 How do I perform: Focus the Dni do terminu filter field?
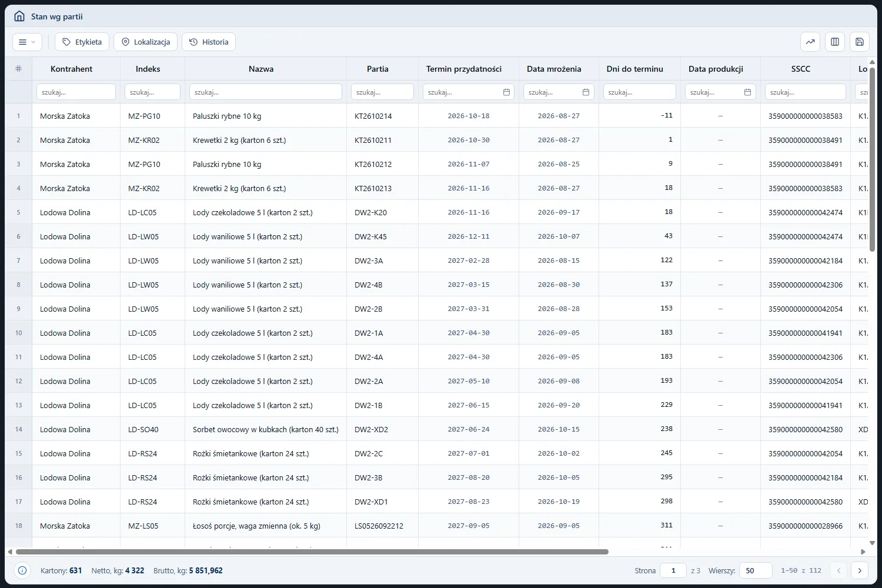[x=640, y=92]
